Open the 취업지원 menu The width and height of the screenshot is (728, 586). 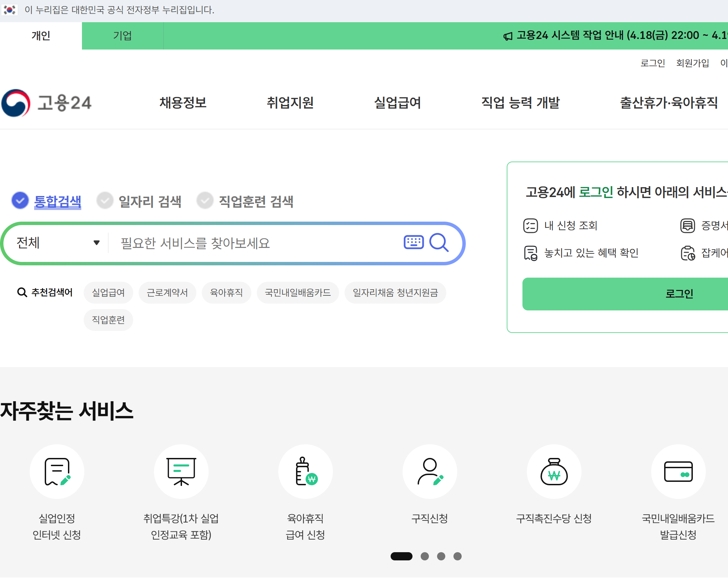tap(290, 103)
